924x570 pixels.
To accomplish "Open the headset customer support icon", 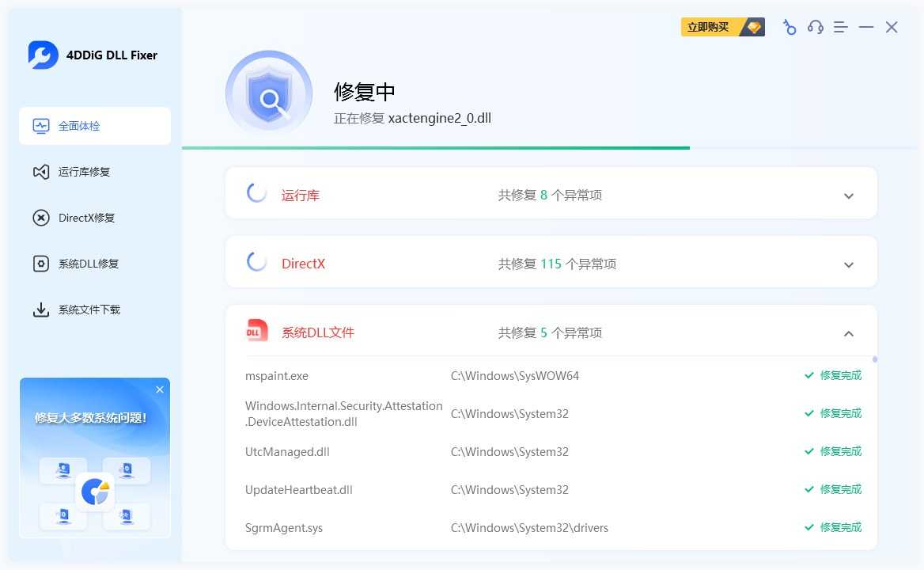I will (815, 27).
